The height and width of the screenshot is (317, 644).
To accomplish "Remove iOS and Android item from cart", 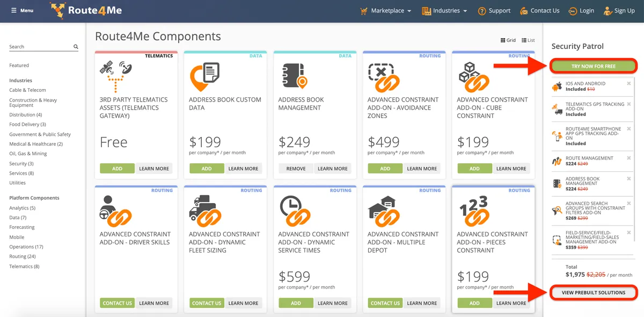I will [629, 84].
